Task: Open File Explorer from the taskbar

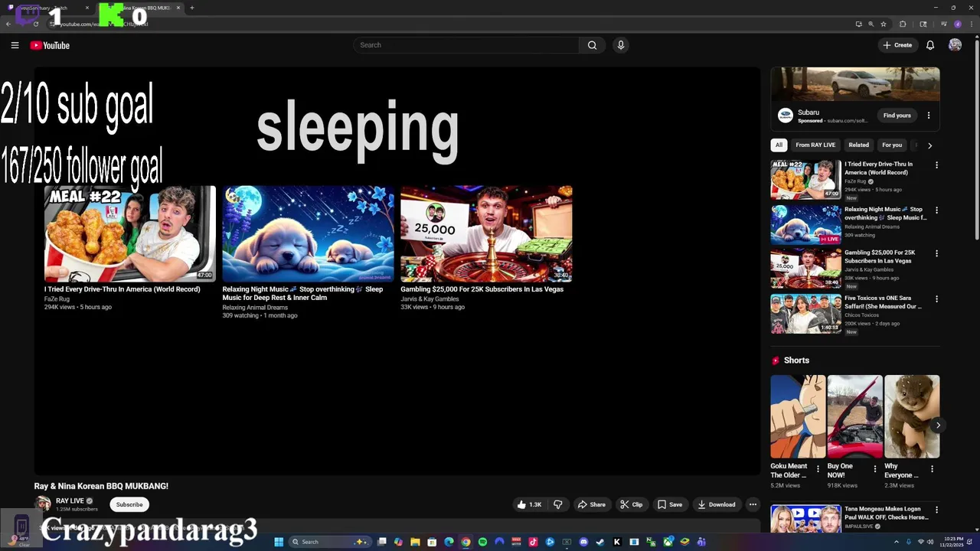Action: (415, 542)
